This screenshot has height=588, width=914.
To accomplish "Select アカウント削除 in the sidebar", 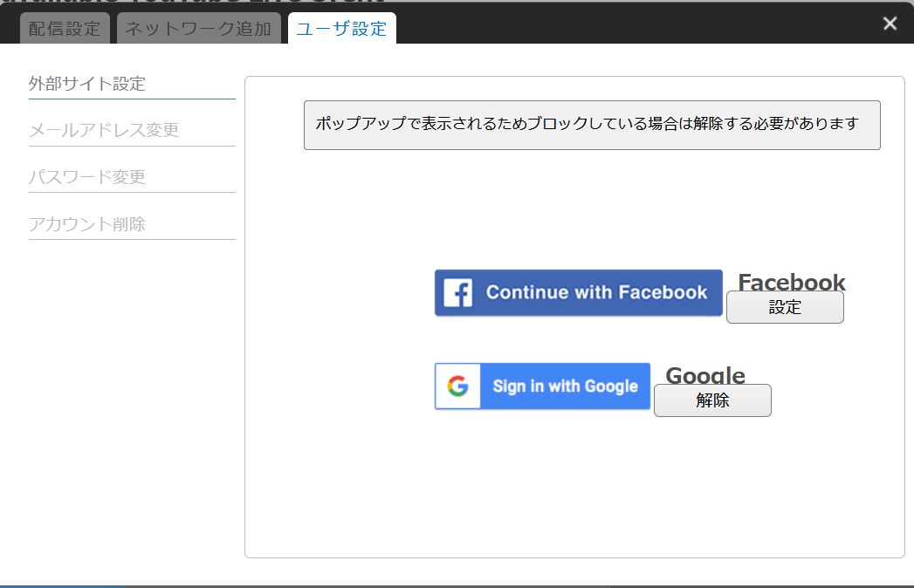I will point(132,224).
